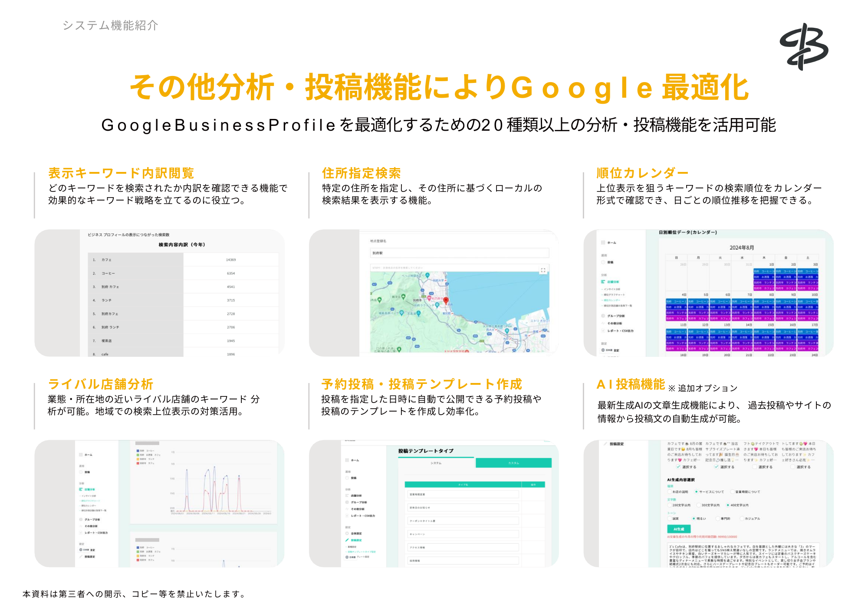Select the 300文字以内 radio option
The image size is (868, 614).
click(698, 505)
